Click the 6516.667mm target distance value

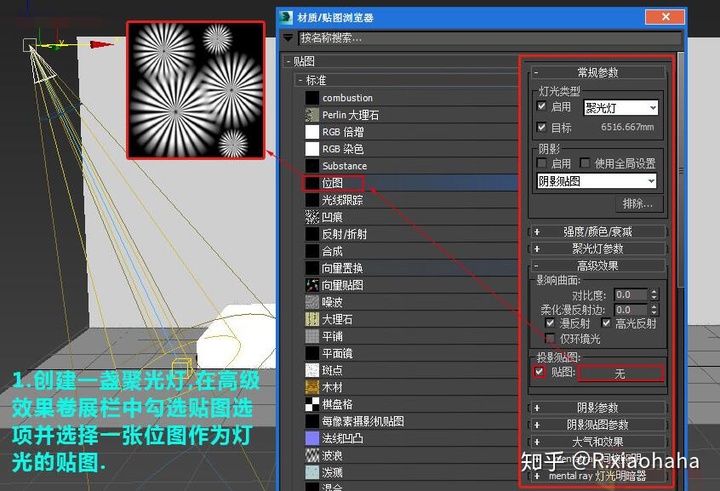627,127
